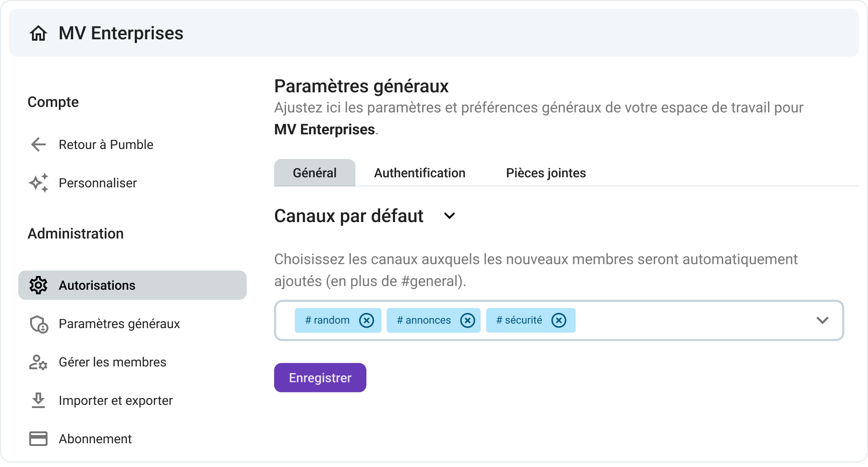Screen dimensions: 868x467
Task: Click the shield icon for Paramètres généraux
Action: [39, 324]
